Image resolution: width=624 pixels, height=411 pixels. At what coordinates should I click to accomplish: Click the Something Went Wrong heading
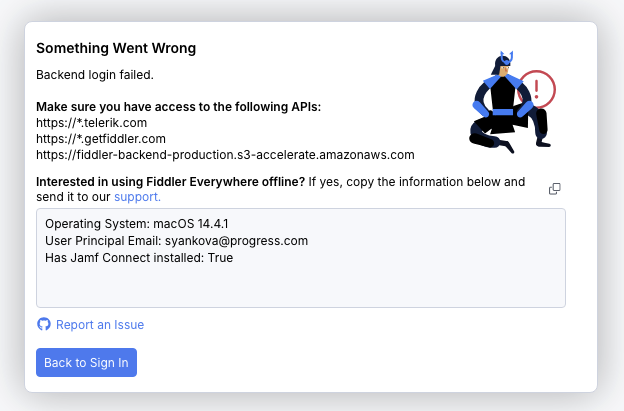[x=116, y=48]
